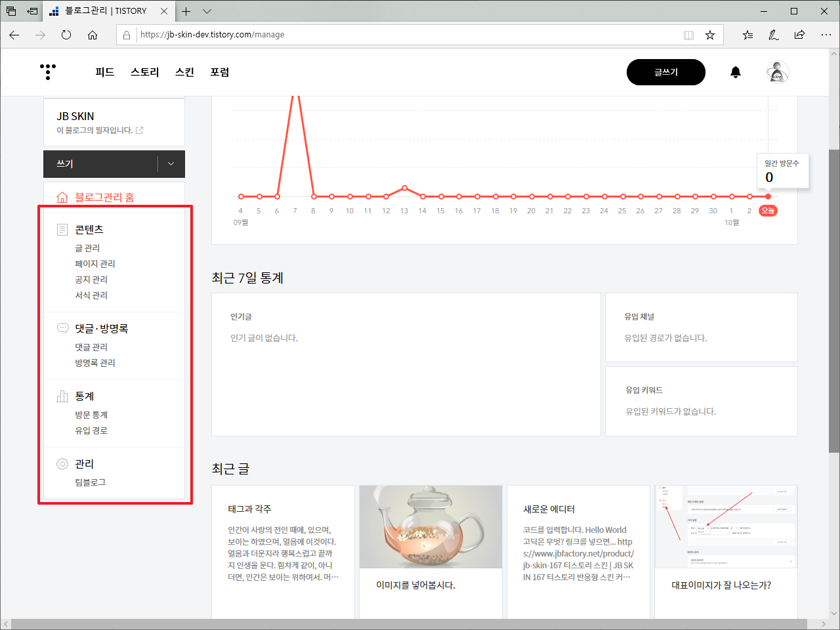
Task: Close the 블로그관리 TISTORY tab
Action: click(x=164, y=11)
